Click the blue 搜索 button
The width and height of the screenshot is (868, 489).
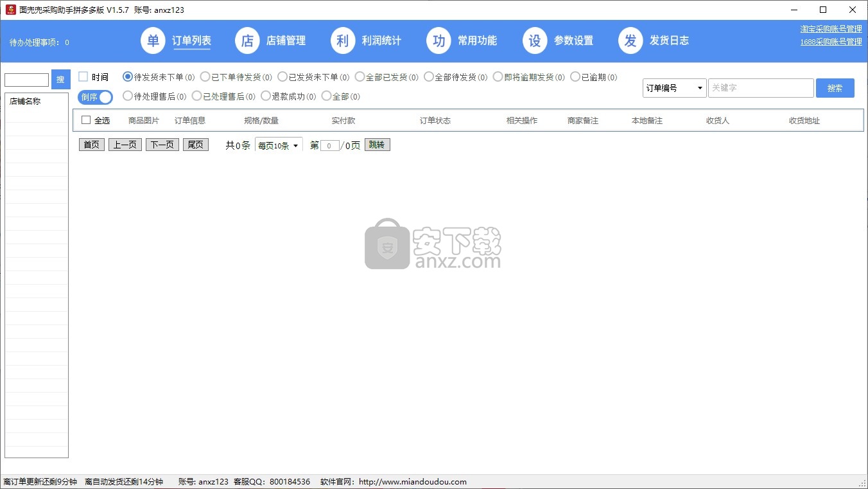click(835, 88)
